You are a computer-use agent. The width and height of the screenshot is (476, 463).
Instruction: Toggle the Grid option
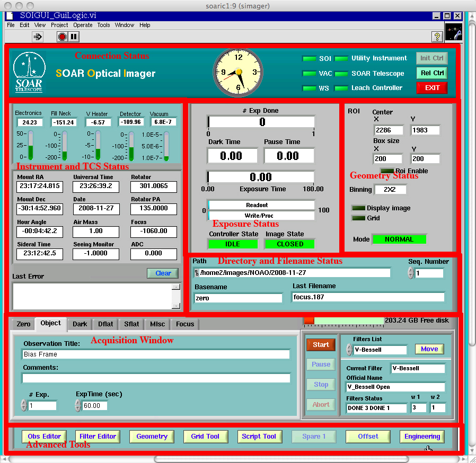click(x=358, y=218)
